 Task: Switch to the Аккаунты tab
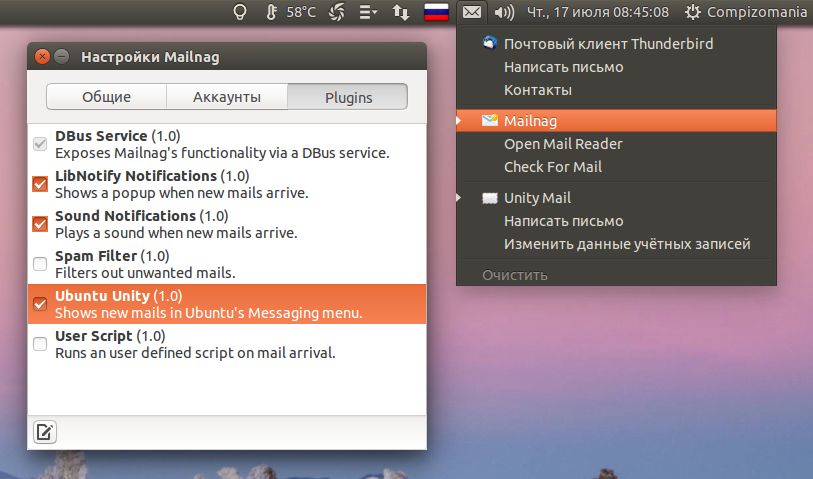(x=227, y=97)
